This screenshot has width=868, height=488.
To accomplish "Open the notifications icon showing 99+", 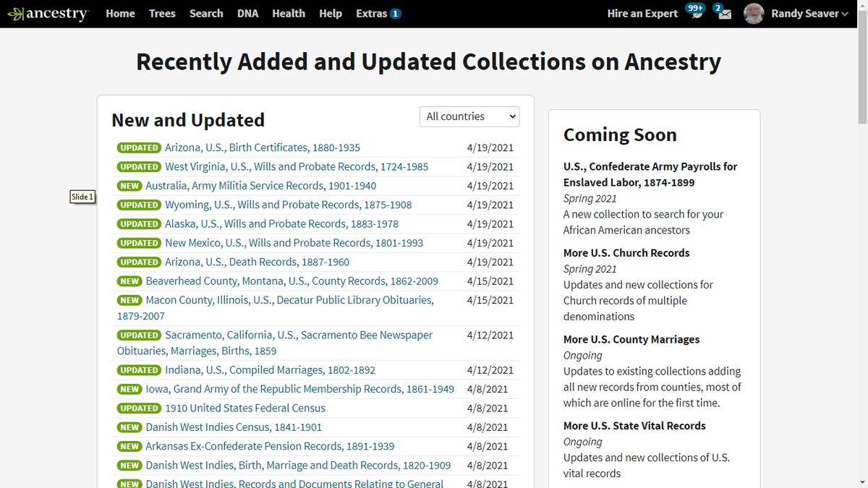I will [x=696, y=12].
